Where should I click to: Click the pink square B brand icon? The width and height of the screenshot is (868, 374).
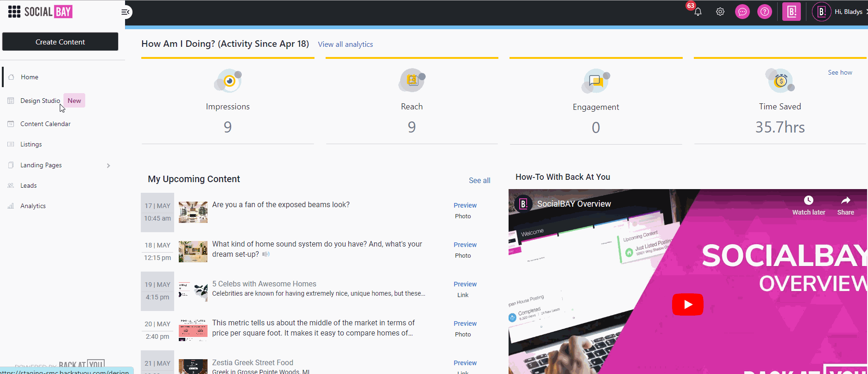pos(792,12)
